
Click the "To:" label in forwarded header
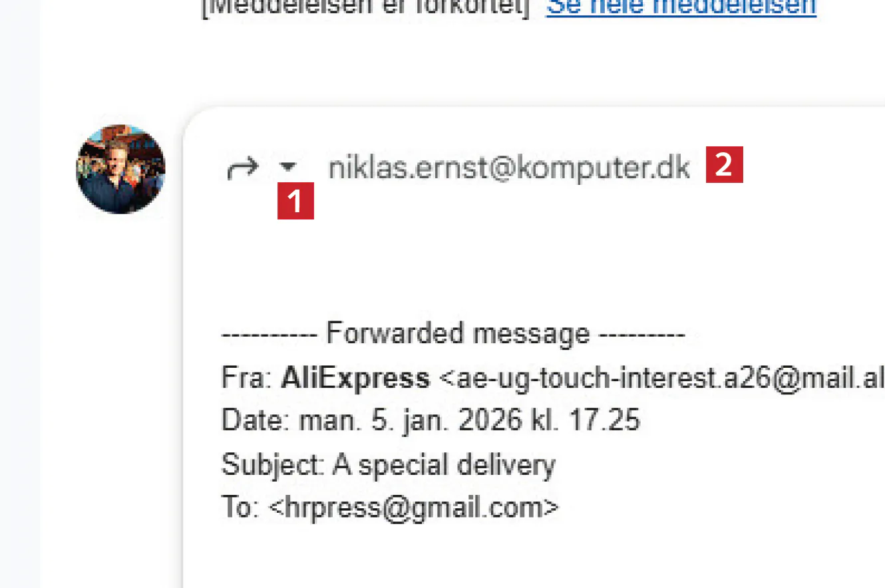coord(239,508)
